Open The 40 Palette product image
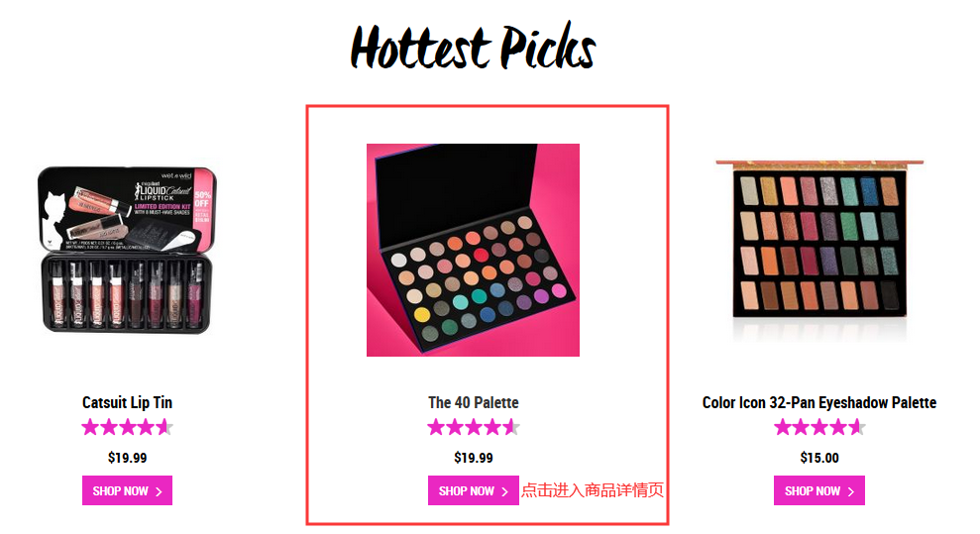Image resolution: width=980 pixels, height=534 pixels. [473, 250]
